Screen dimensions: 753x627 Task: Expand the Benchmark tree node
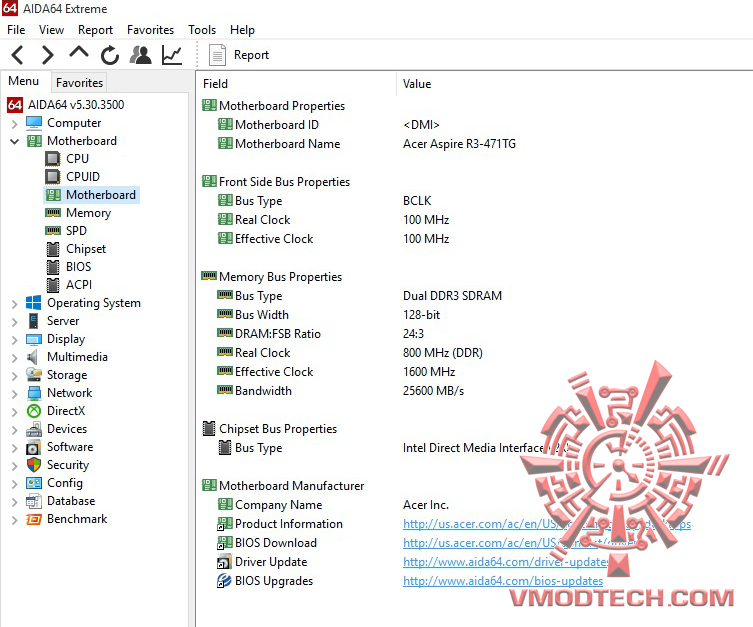[x=14, y=520]
